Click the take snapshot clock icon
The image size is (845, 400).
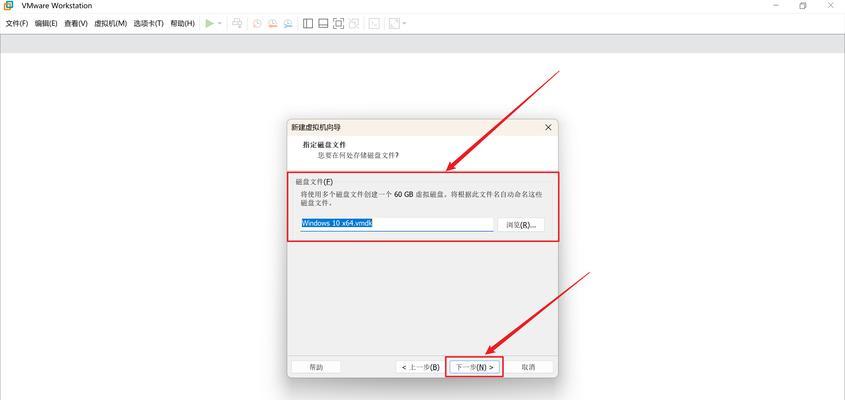(x=258, y=23)
